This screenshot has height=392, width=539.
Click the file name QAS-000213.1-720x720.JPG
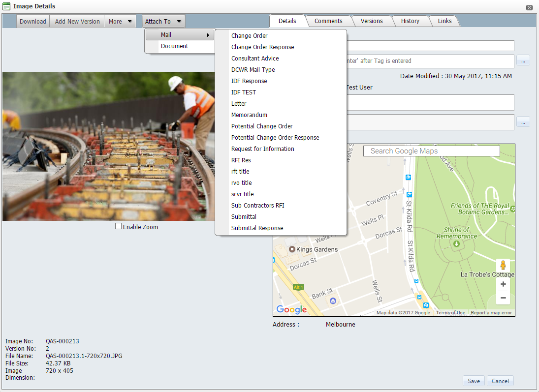(x=84, y=356)
